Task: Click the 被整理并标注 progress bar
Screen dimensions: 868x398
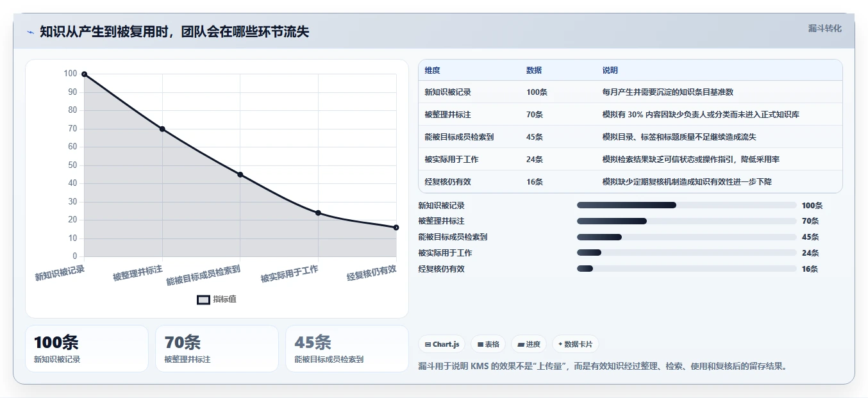Action: [687, 221]
